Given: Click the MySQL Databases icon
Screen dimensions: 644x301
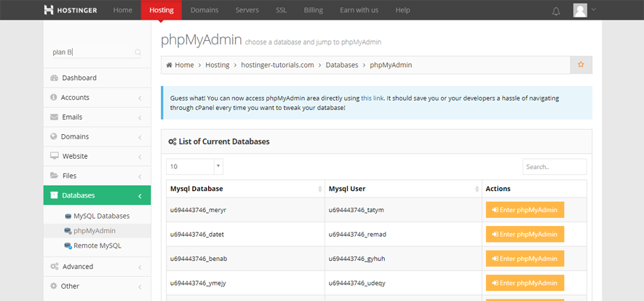Looking at the screenshot, I should (68, 216).
